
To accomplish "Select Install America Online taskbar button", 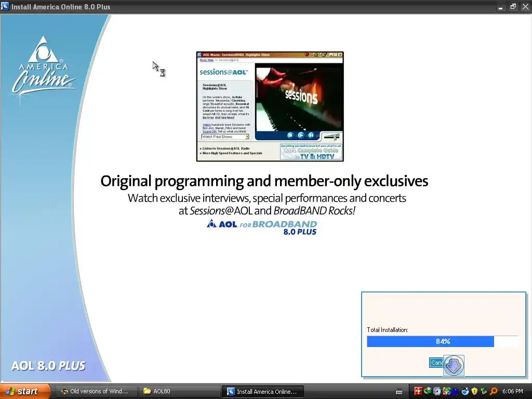I will click(262, 392).
